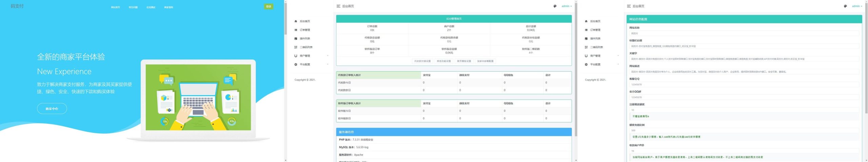Screen dimensions: 868x162
Task: Click the 其他功能设置 button
Action: tap(444, 61)
